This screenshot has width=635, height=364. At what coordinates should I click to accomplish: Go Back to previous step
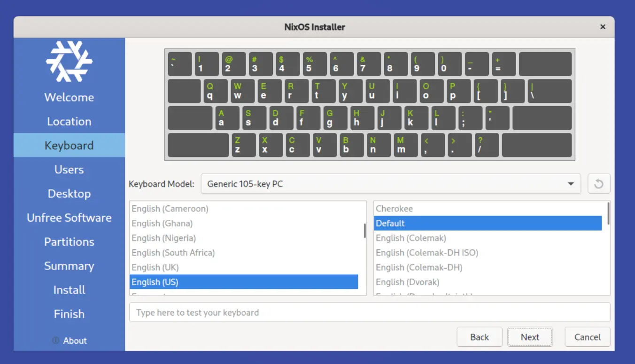point(479,337)
